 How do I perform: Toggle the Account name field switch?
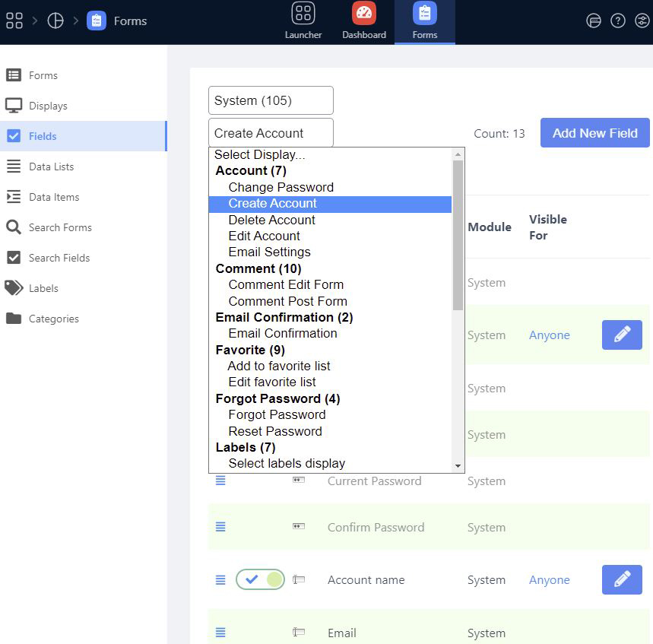tap(260, 579)
